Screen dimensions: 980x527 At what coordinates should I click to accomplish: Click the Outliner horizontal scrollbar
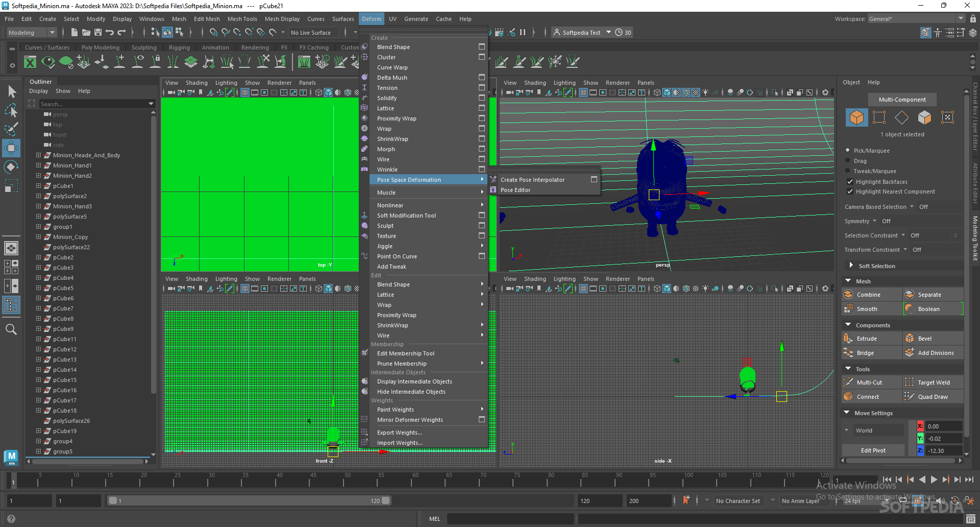point(87,461)
